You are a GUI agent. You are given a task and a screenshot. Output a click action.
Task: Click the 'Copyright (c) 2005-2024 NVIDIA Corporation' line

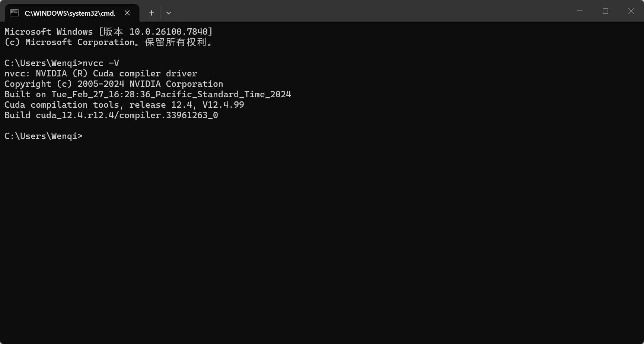click(114, 84)
